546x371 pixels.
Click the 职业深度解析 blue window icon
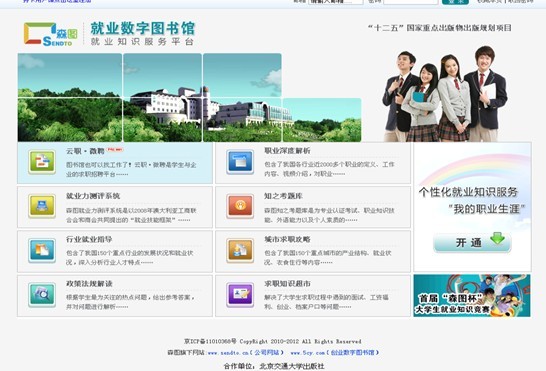240,162
